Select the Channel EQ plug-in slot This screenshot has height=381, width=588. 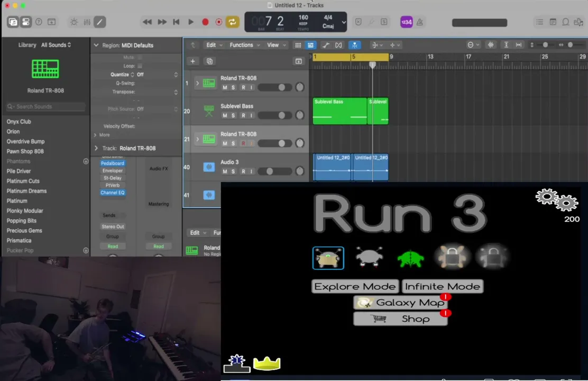click(x=113, y=193)
